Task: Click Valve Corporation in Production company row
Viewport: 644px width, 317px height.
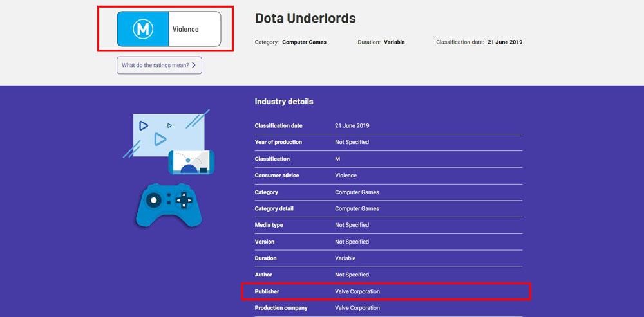Action: click(x=357, y=308)
